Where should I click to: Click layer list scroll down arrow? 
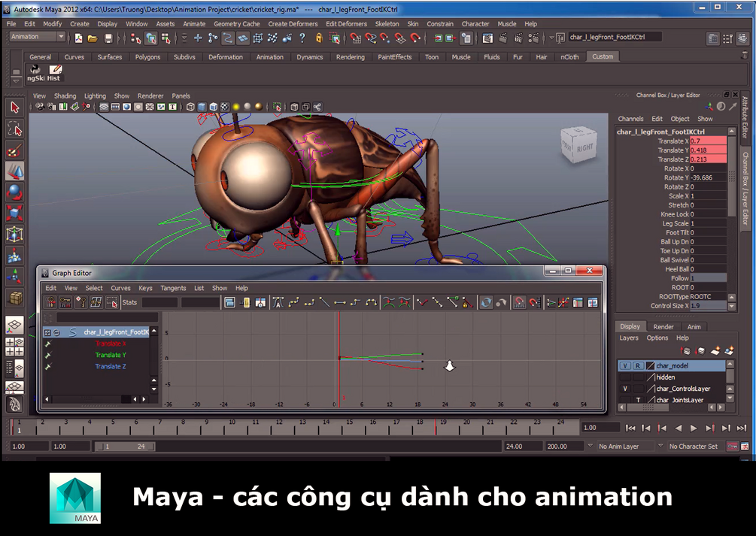pos(730,398)
